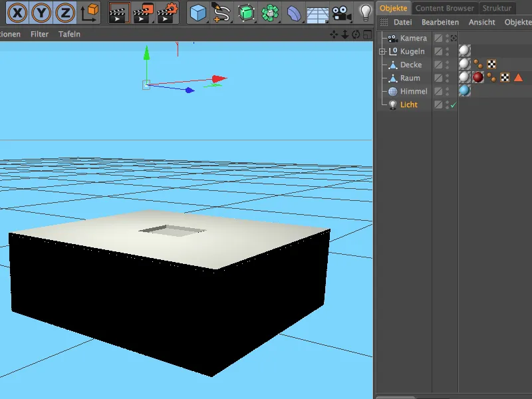Screen dimensions: 532x399
Task: Select the Kugeln object
Action: (x=412, y=51)
